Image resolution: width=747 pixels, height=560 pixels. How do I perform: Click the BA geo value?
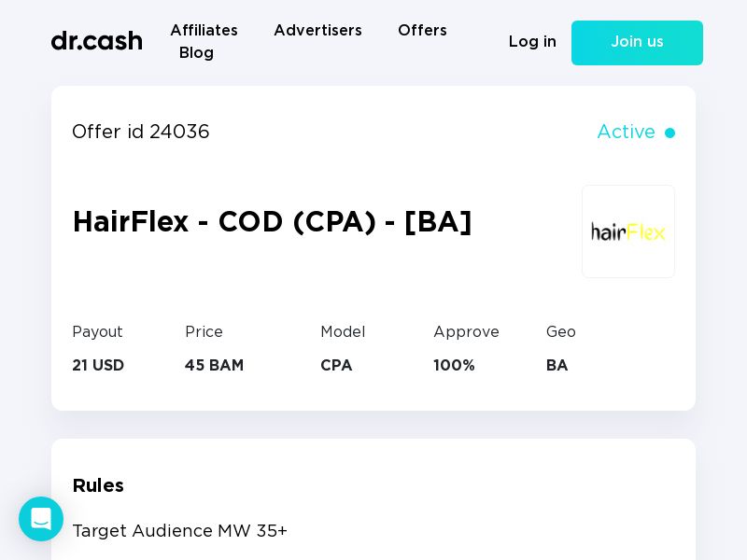(557, 365)
